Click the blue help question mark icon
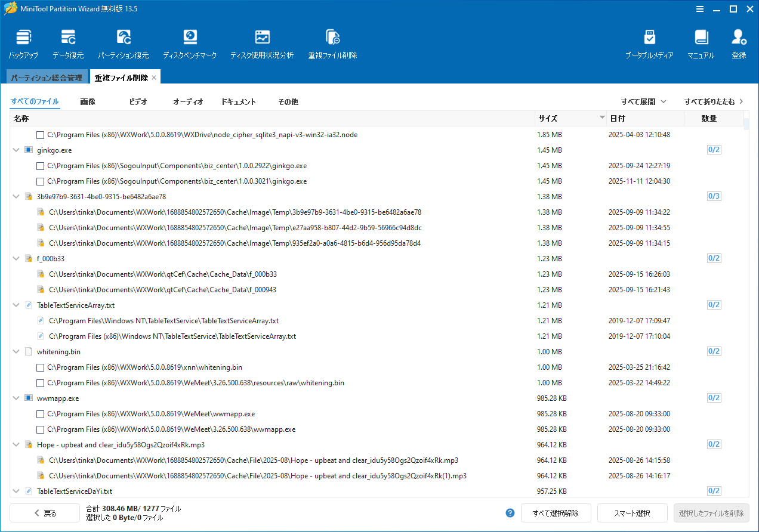759x532 pixels. (x=510, y=513)
